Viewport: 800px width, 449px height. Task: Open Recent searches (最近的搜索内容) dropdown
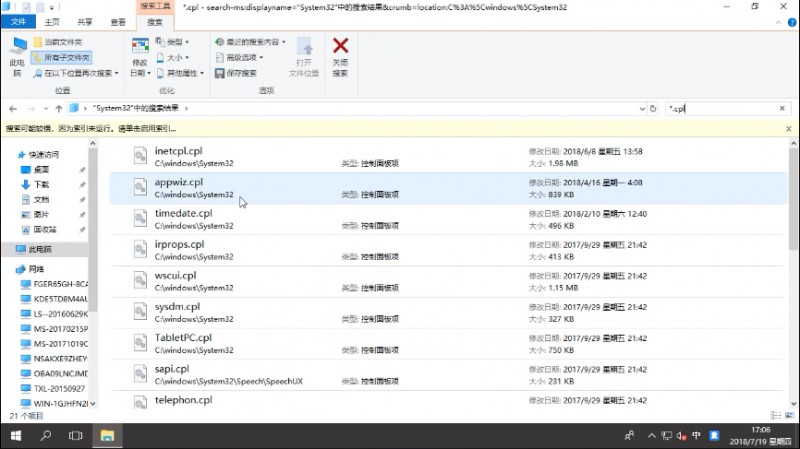pyautogui.click(x=250, y=41)
